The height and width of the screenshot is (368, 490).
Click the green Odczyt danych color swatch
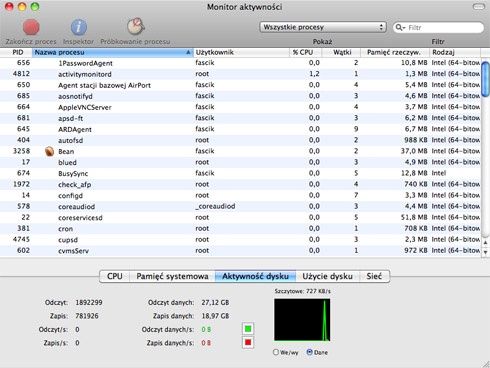pos(248,329)
